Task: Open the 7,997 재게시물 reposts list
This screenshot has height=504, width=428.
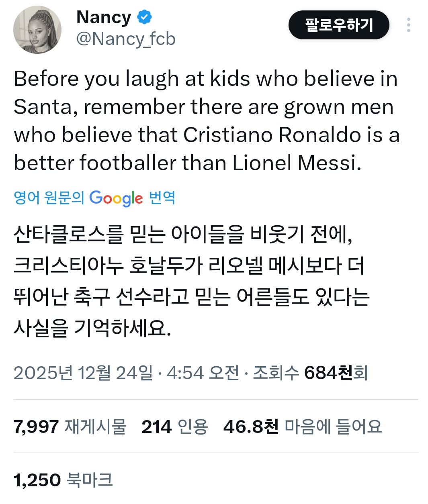Action: coord(70,426)
